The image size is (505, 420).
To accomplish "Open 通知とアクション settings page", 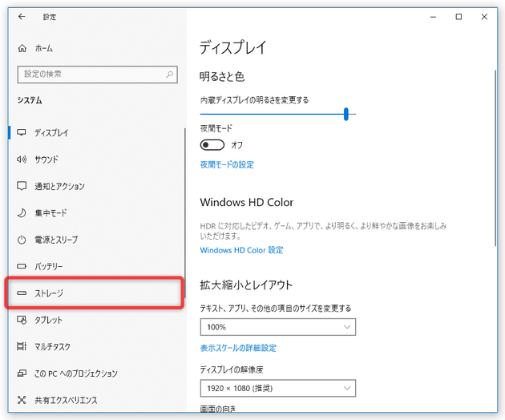I will (97, 186).
